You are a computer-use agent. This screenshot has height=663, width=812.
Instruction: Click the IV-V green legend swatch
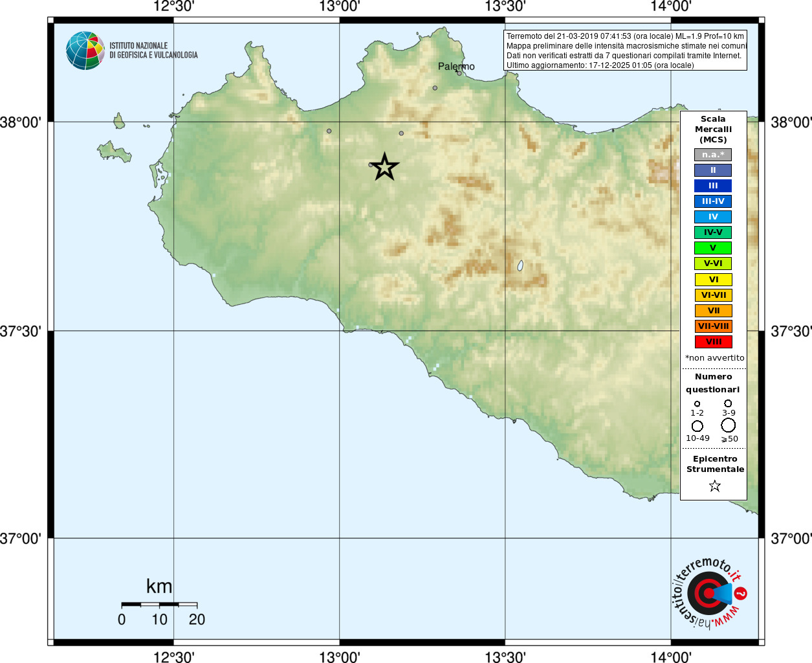pos(713,232)
